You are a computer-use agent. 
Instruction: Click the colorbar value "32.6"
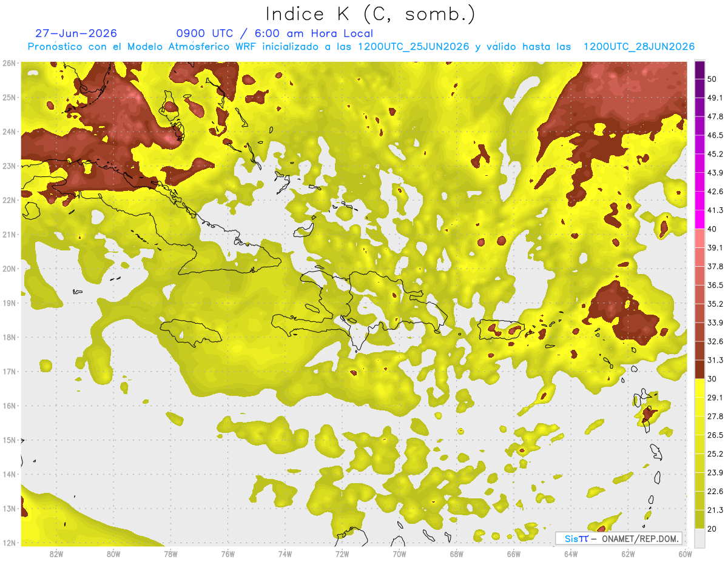pyautogui.click(x=715, y=341)
